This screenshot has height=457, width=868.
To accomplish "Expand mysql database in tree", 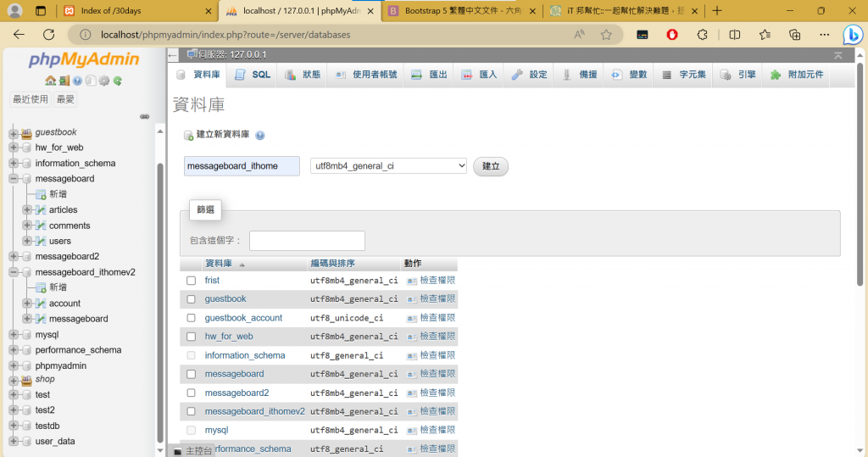I will click(14, 335).
